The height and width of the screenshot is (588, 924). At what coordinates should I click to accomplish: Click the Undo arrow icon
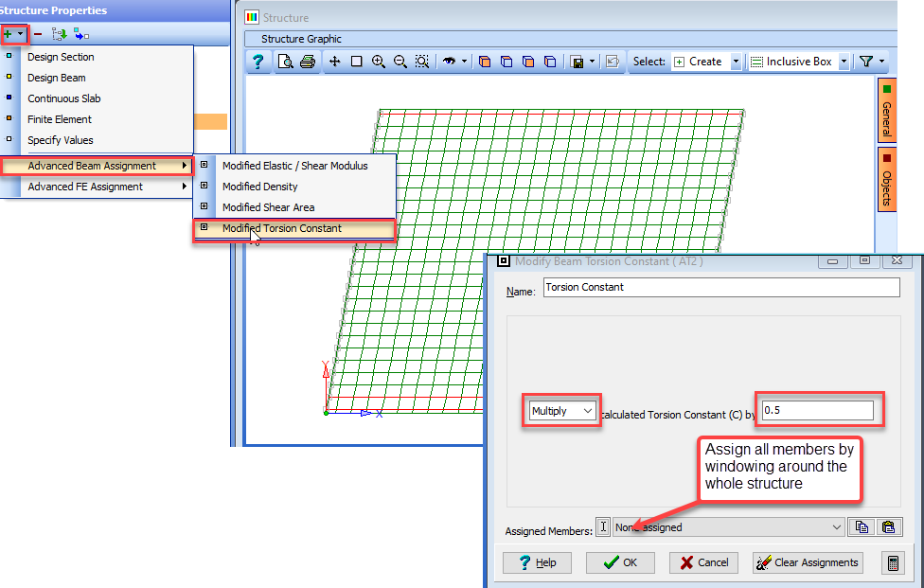point(451,61)
